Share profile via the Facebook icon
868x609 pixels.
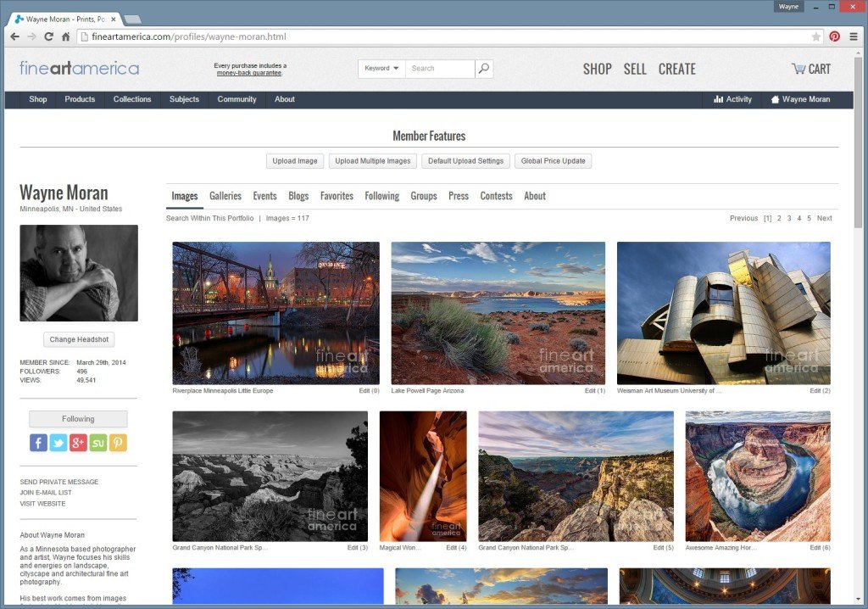coord(37,442)
